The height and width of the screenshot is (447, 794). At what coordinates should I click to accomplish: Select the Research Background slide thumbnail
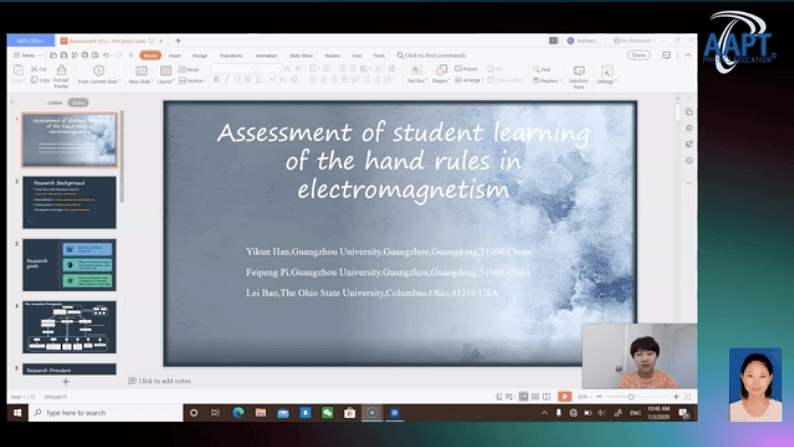point(69,202)
